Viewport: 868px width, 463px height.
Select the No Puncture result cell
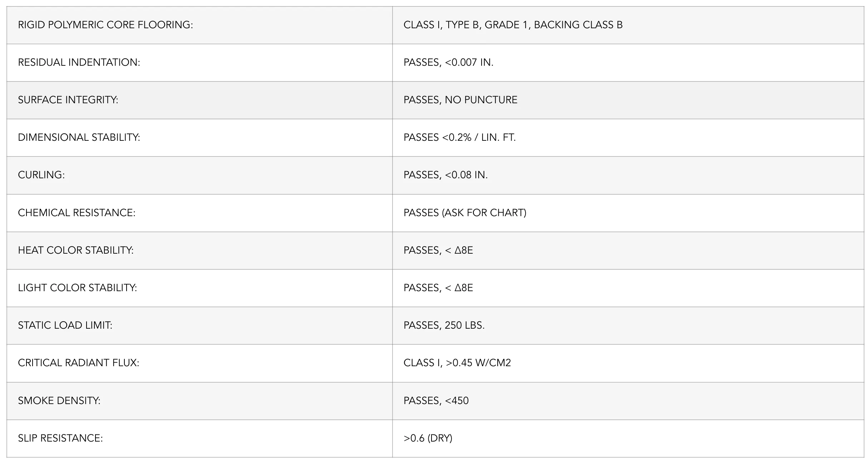[x=460, y=100]
